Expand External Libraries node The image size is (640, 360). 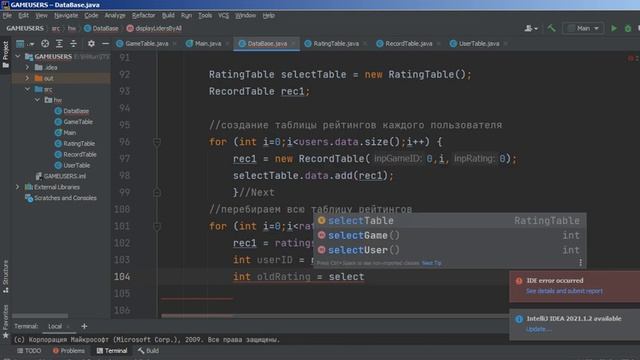coord(18,187)
